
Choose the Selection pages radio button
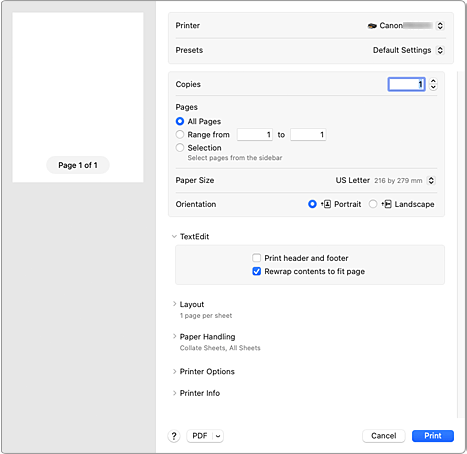coord(180,148)
